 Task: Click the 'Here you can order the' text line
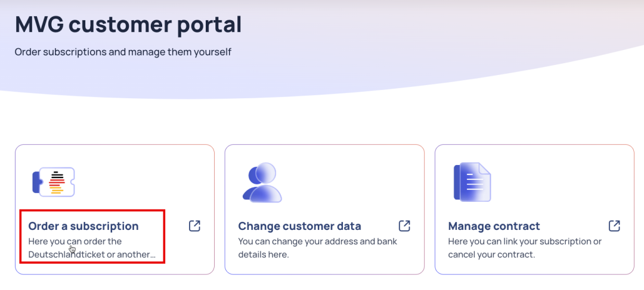(x=75, y=241)
